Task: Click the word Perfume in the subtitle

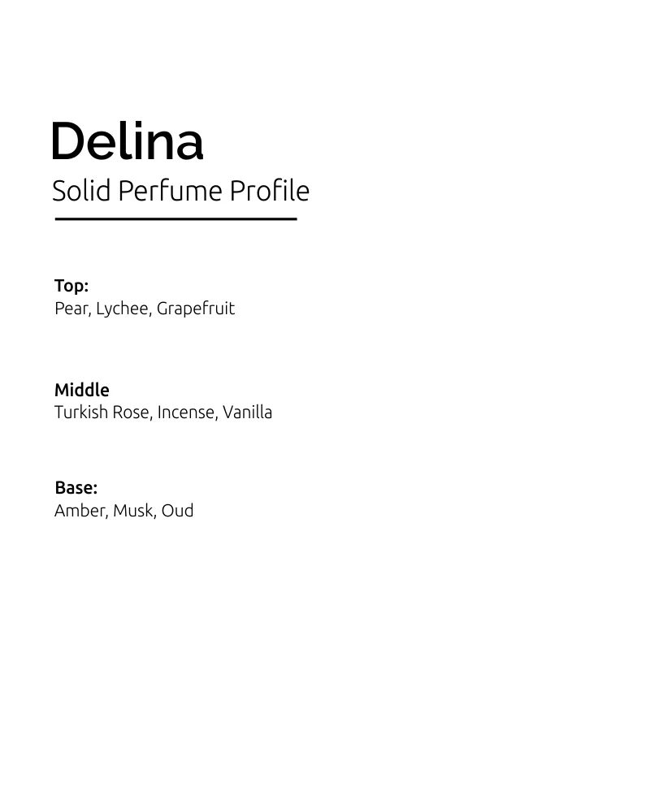Action: 170,191
